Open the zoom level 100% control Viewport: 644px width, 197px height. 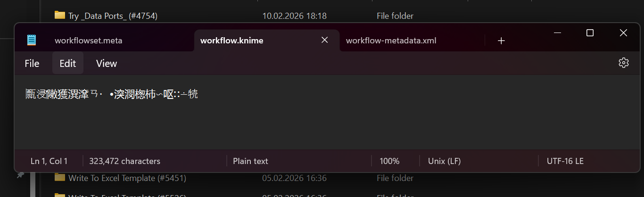click(x=389, y=161)
